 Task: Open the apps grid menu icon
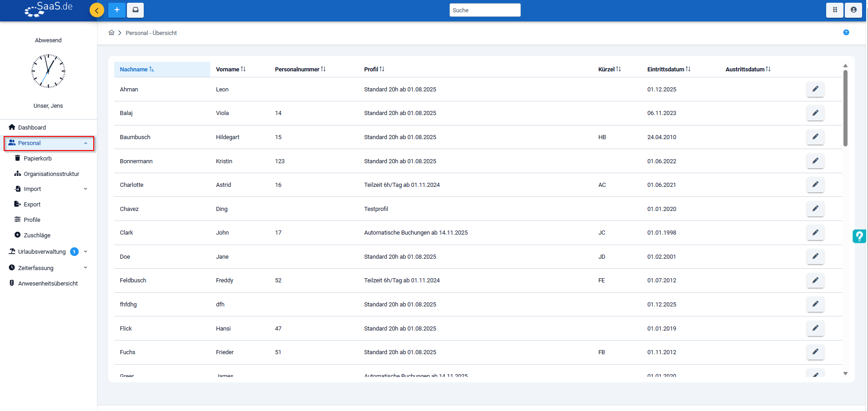(835, 10)
